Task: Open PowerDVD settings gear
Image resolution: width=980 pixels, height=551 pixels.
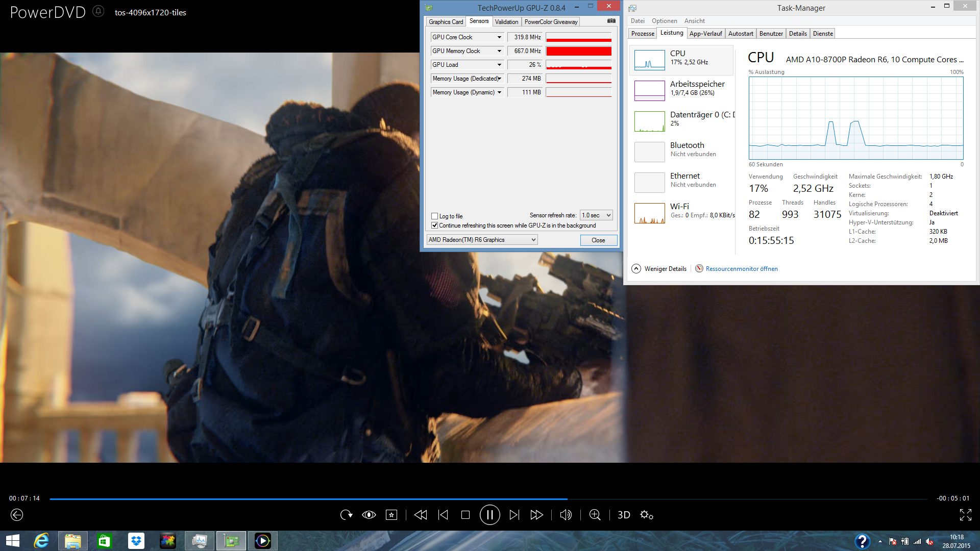Action: 647,515
